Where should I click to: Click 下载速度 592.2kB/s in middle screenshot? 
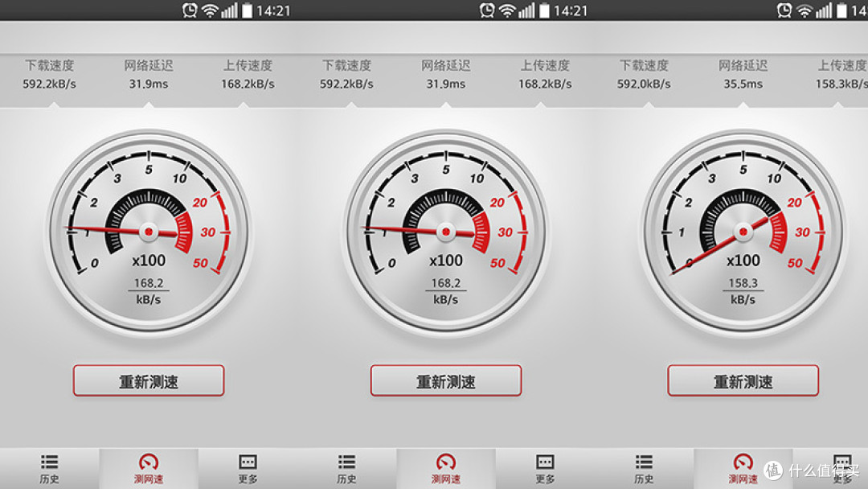tap(346, 75)
